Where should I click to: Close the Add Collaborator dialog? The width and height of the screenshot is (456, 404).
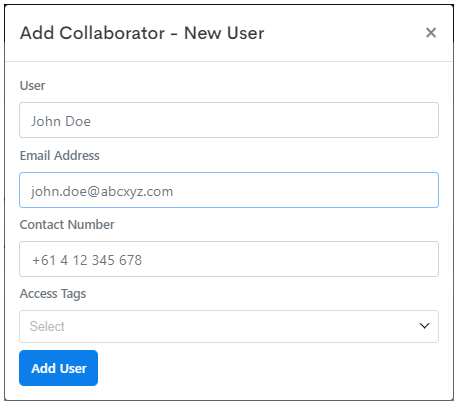click(431, 33)
